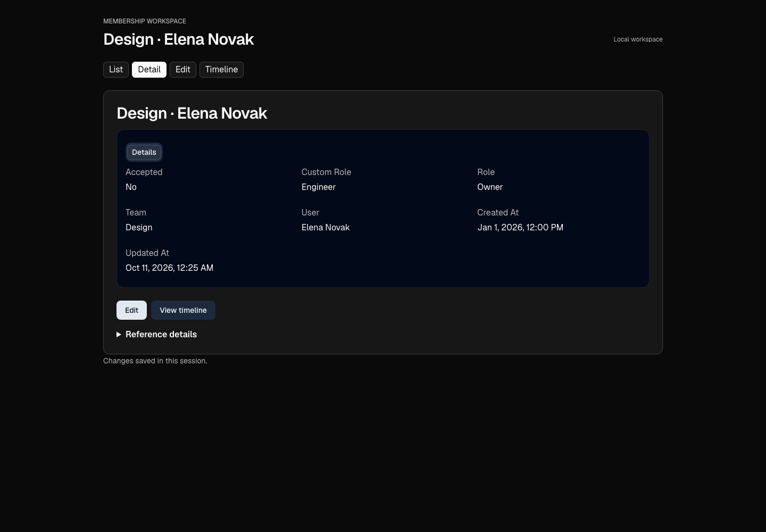The image size is (766, 532).
Task: Click the Role value Owner
Action: (x=490, y=187)
